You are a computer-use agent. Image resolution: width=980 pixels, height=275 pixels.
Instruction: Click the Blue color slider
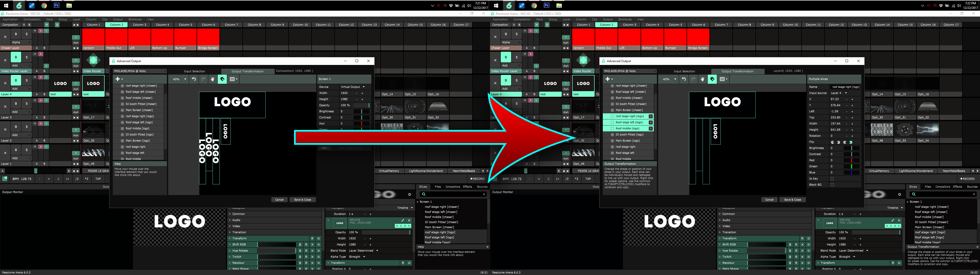[851, 172]
